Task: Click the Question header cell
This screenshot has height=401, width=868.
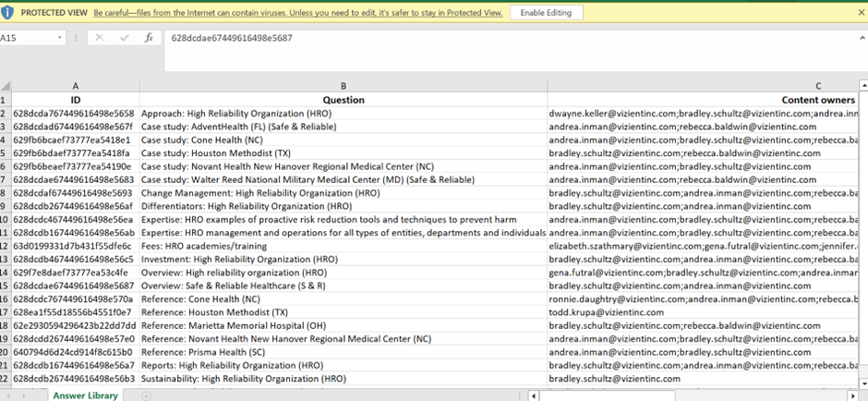Action: coord(344,100)
